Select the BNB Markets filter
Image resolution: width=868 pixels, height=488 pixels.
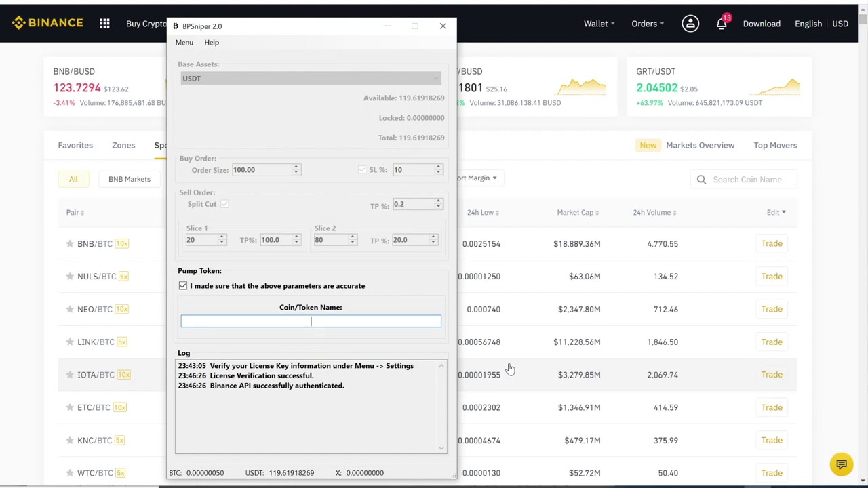[x=130, y=179]
